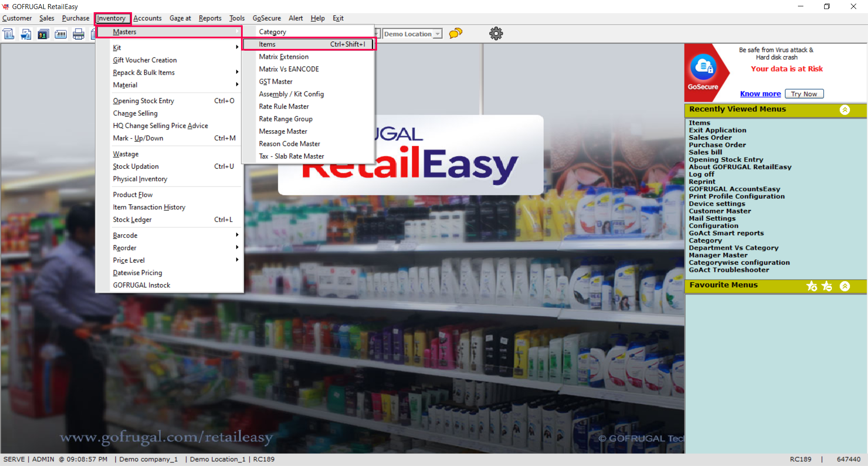Image resolution: width=868 pixels, height=466 pixels.
Task: Open GOFRUGAL Instock
Action: point(170,285)
